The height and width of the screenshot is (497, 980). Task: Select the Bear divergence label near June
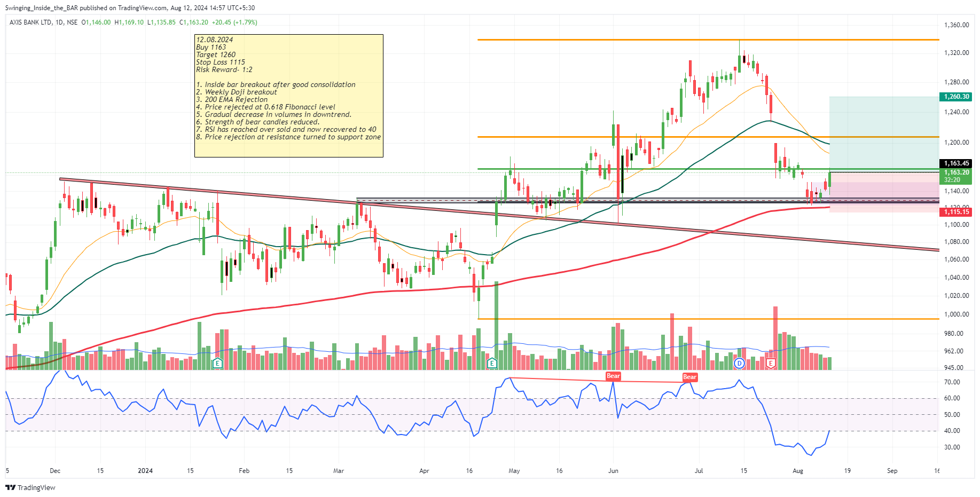click(x=613, y=376)
